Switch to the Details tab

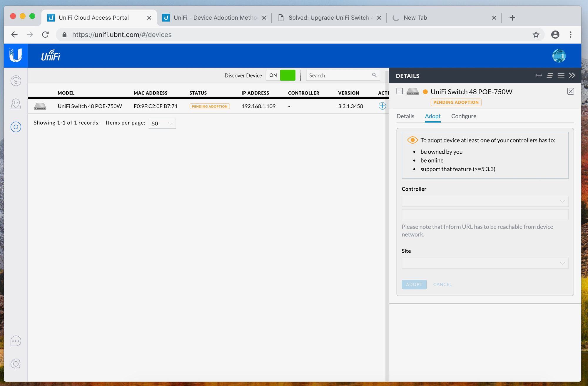pyautogui.click(x=405, y=116)
